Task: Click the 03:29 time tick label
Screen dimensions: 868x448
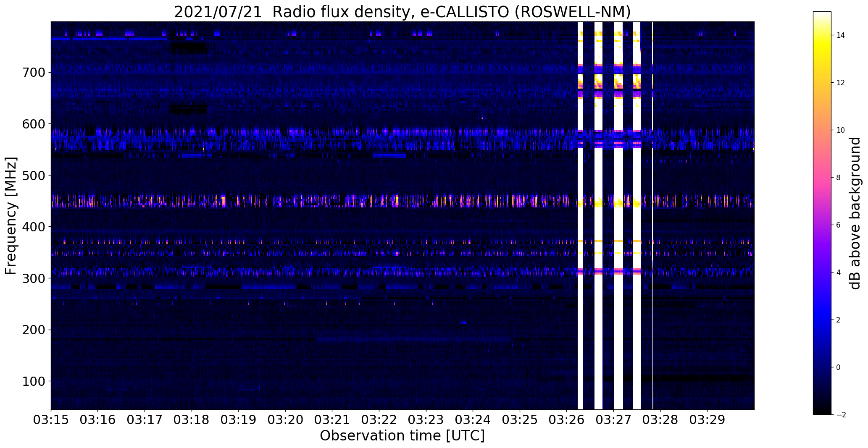Action: [708, 420]
